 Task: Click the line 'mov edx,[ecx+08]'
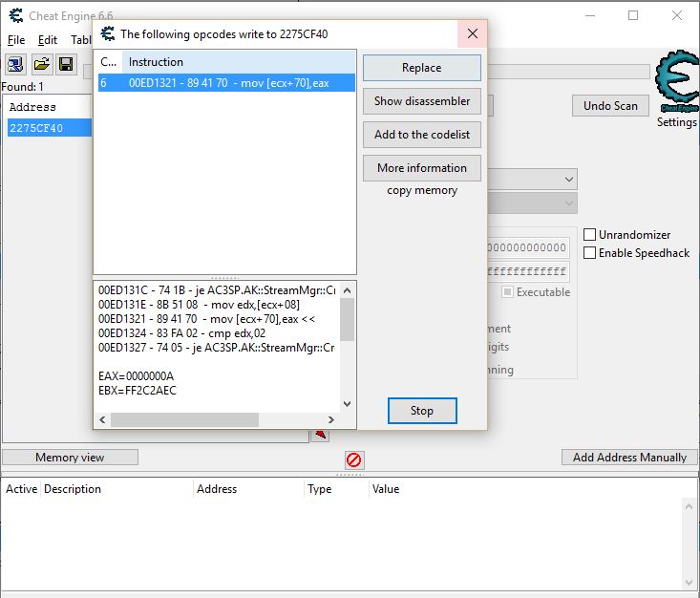[199, 305]
